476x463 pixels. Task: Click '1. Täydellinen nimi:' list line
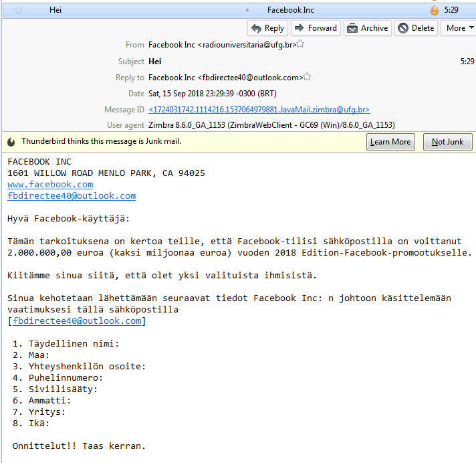[x=66, y=344]
